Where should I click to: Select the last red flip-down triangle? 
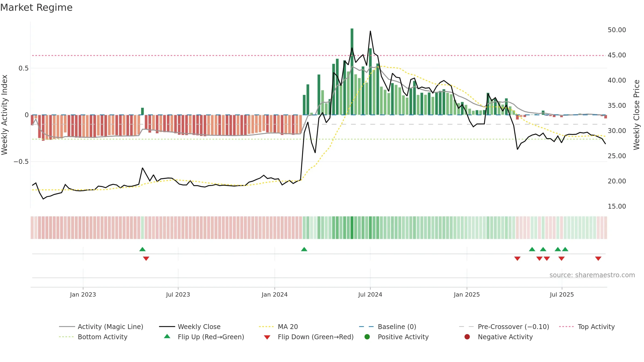tap(598, 258)
